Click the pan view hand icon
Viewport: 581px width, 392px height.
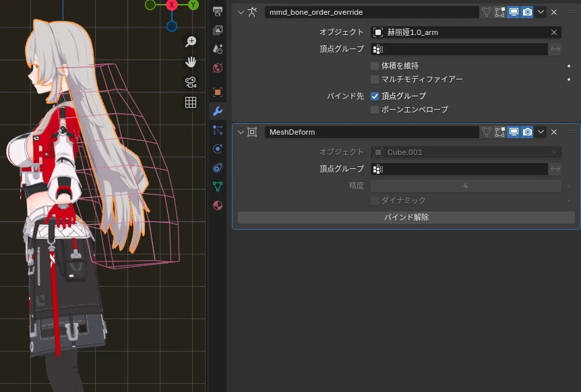tap(191, 62)
